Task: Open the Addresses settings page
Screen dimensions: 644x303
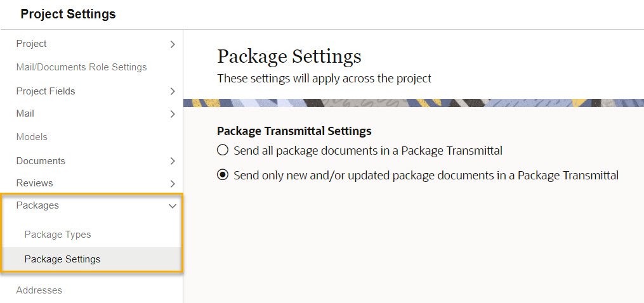Action: pos(39,290)
